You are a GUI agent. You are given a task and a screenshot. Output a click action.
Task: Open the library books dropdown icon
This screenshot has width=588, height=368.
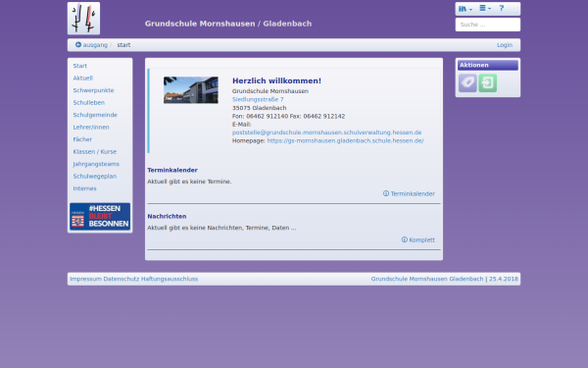click(x=465, y=8)
